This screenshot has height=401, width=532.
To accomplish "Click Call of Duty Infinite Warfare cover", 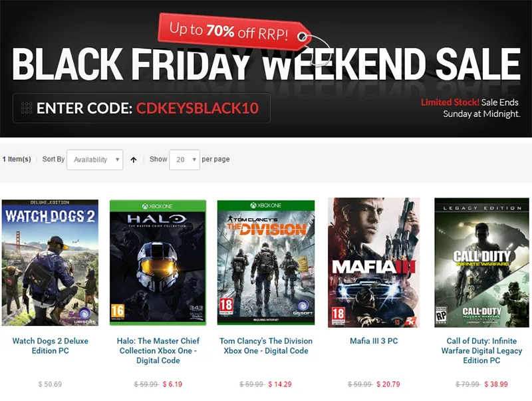I will (x=481, y=263).
